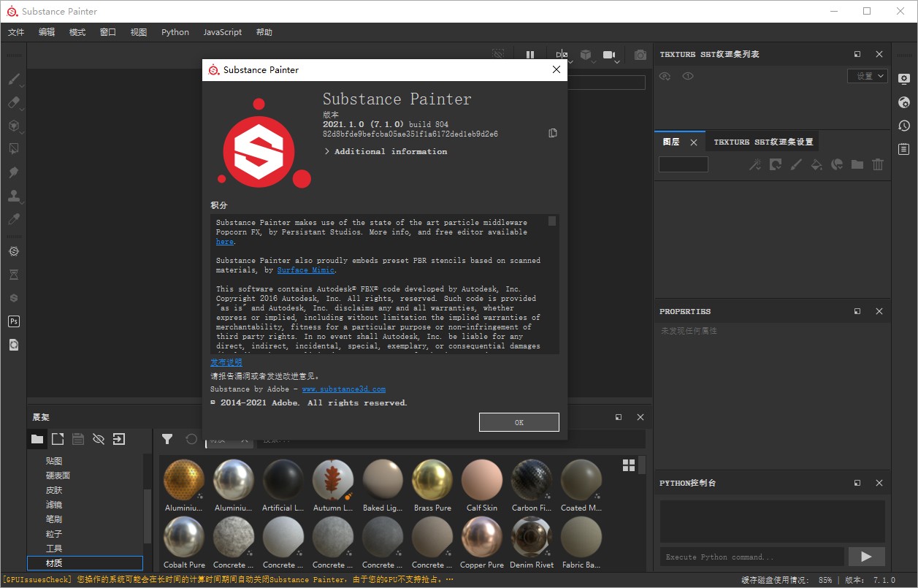Click the shelf import resources arrow icon
The image size is (918, 588).
119,439
